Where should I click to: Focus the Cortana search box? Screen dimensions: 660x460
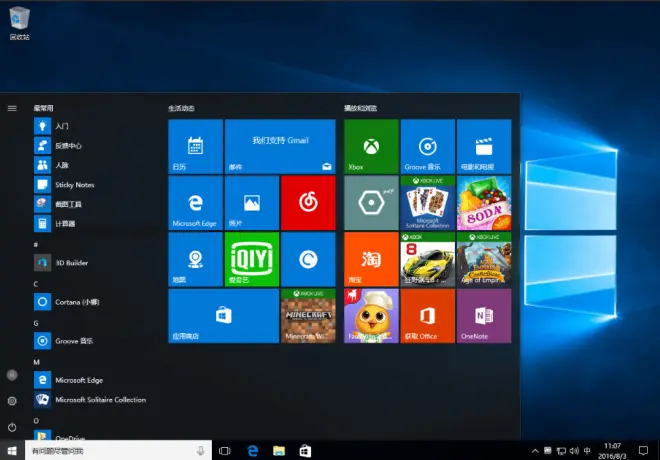(x=118, y=451)
